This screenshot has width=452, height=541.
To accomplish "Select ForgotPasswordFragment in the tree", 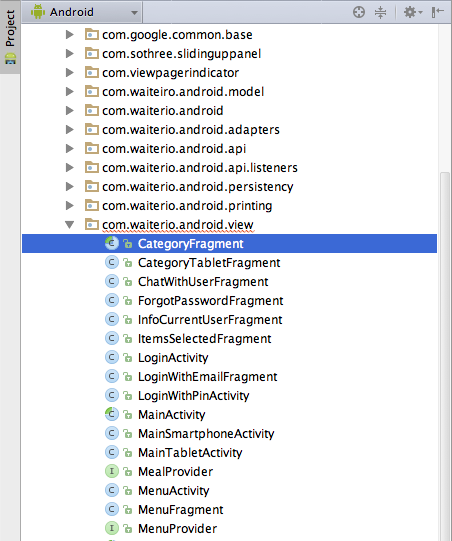I will (210, 301).
